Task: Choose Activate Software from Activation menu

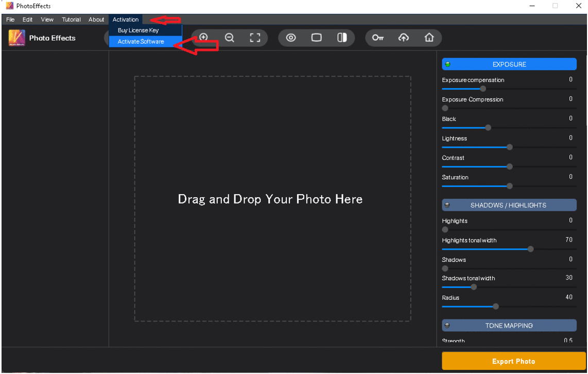Action: click(141, 42)
